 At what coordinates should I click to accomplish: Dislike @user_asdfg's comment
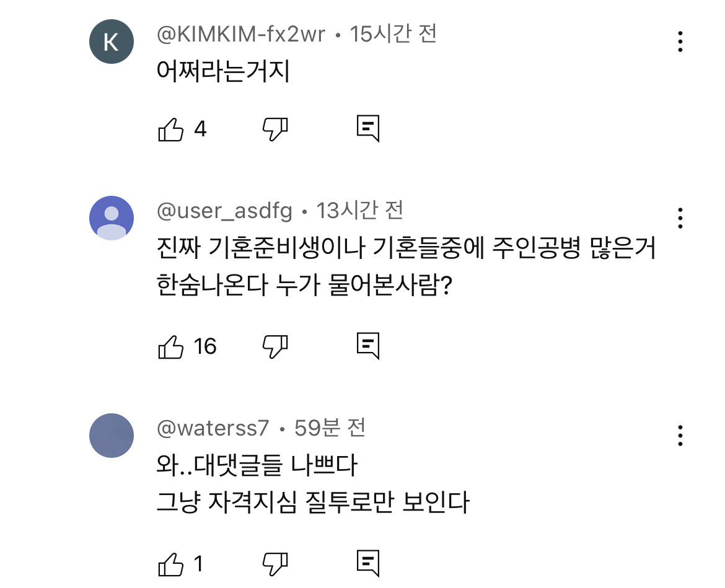[x=275, y=346]
